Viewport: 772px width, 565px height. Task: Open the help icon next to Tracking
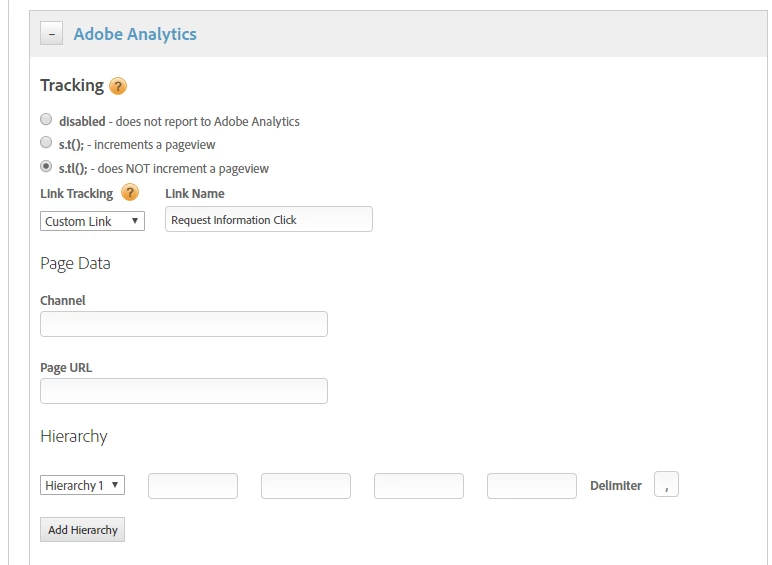[x=118, y=86]
